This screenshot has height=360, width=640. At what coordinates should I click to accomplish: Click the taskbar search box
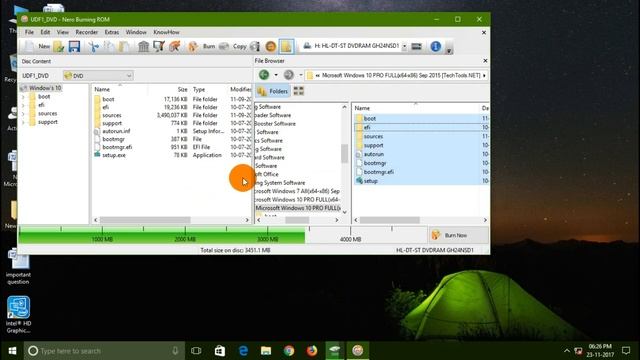click(104, 351)
